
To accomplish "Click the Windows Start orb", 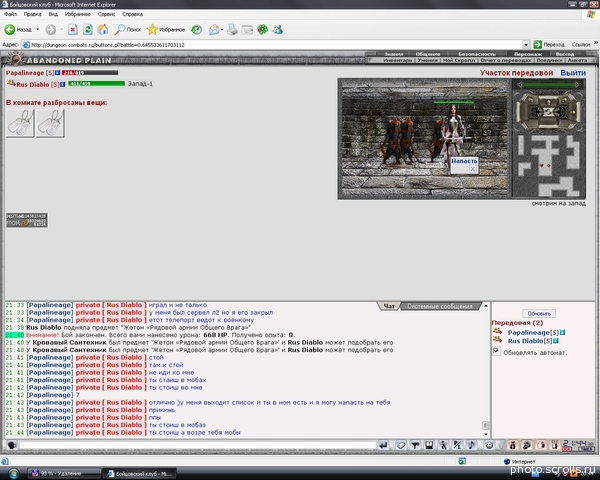I will [x=14, y=473].
